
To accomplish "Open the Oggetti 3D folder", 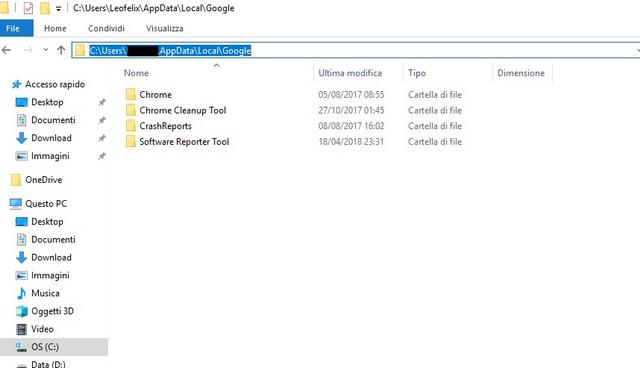I will pyautogui.click(x=52, y=311).
